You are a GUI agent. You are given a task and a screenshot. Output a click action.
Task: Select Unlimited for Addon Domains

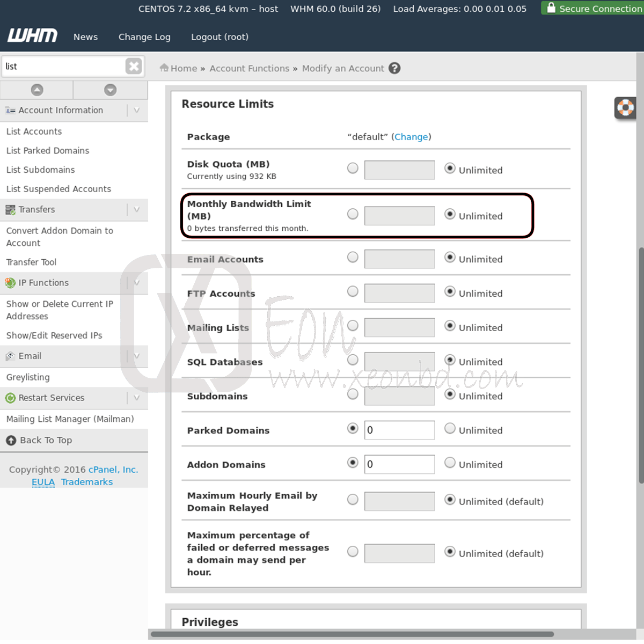coord(450,463)
